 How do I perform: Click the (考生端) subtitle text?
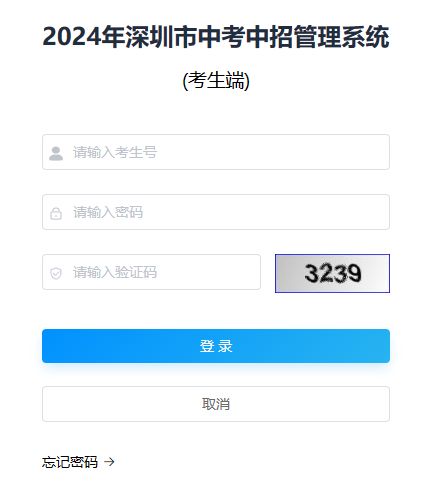(x=216, y=80)
